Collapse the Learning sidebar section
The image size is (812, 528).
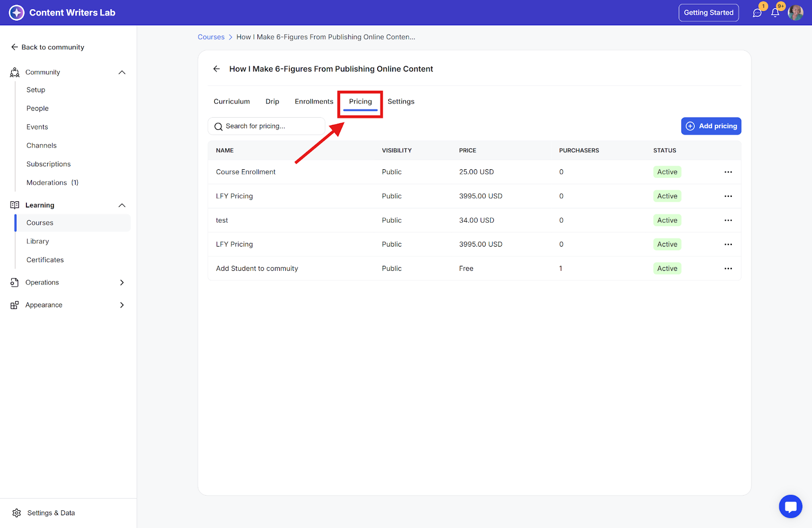click(122, 205)
